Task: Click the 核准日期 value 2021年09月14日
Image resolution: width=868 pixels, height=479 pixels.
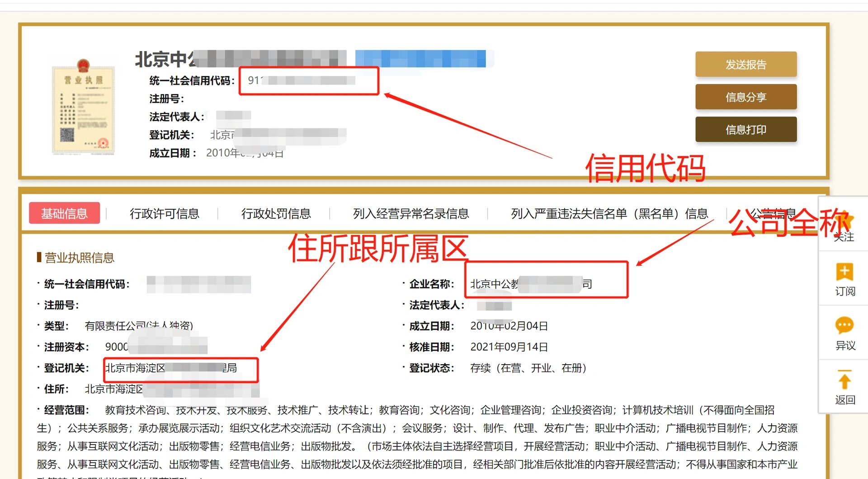Action: (509, 347)
